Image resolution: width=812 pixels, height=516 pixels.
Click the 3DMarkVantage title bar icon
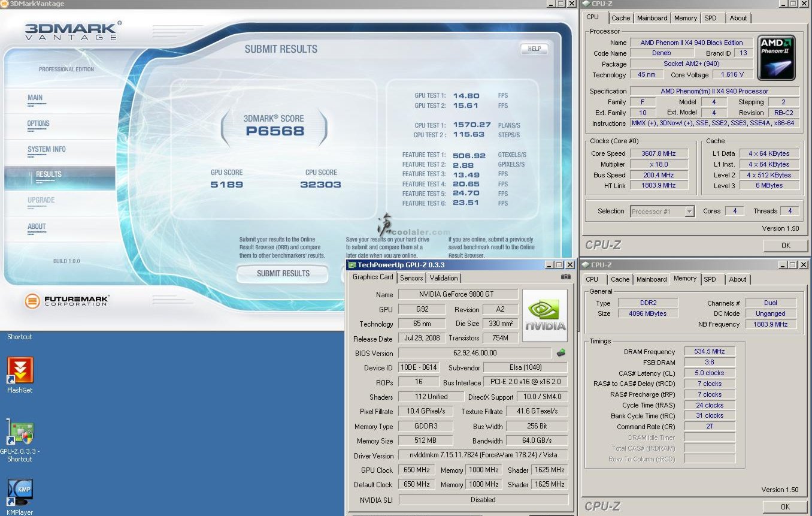pos(5,4)
